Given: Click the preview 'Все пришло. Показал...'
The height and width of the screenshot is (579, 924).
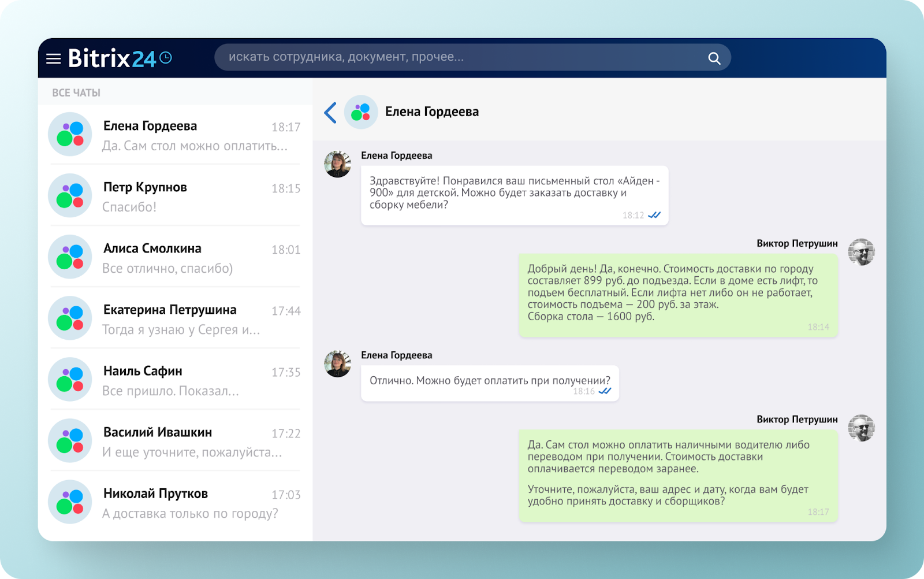Looking at the screenshot, I should tap(170, 391).
